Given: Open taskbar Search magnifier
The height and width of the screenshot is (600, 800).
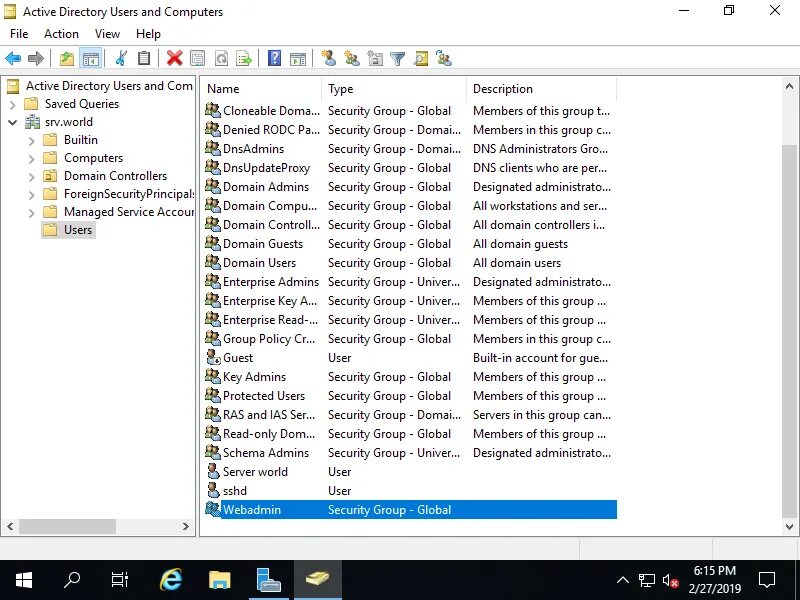Looking at the screenshot, I should tap(72, 580).
